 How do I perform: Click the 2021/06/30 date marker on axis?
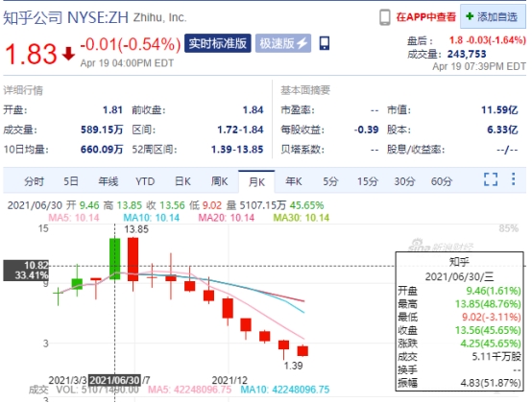[x=114, y=380]
